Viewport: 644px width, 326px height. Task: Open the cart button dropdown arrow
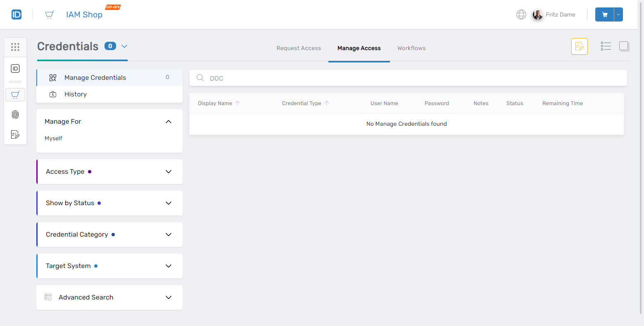[x=618, y=14]
